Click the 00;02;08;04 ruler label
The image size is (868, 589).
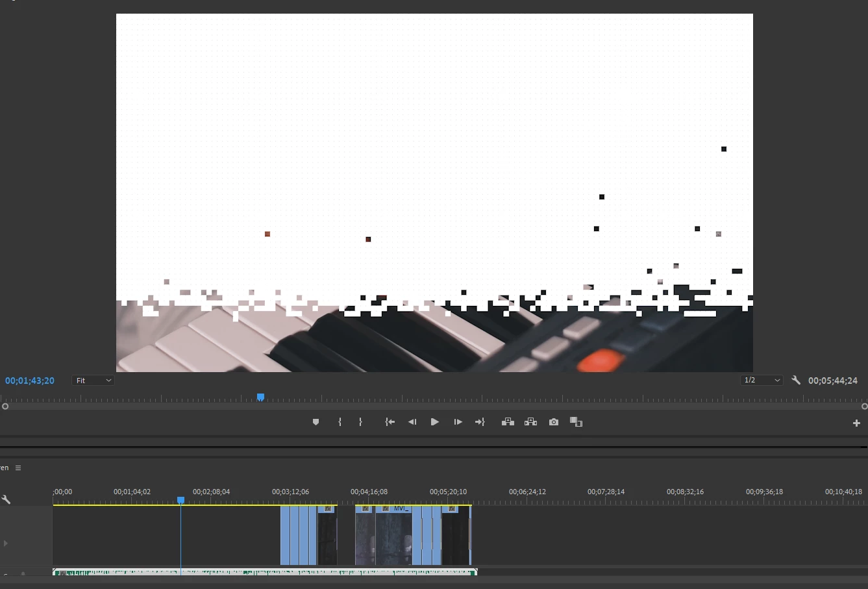click(x=211, y=492)
